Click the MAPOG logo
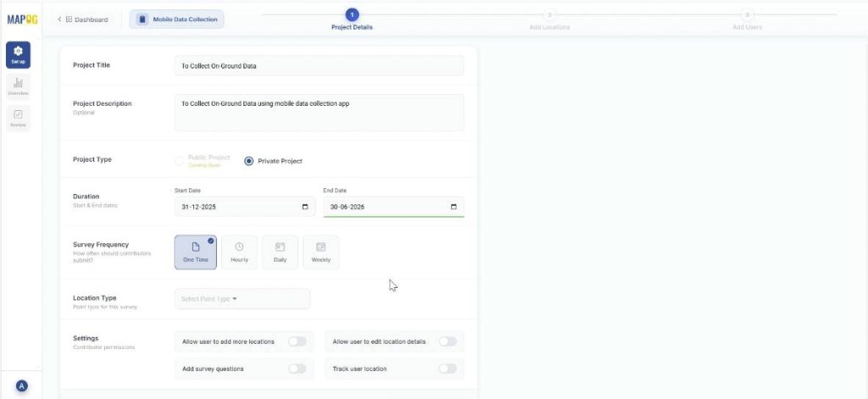Image resolution: width=868 pixels, height=399 pixels. [21, 19]
